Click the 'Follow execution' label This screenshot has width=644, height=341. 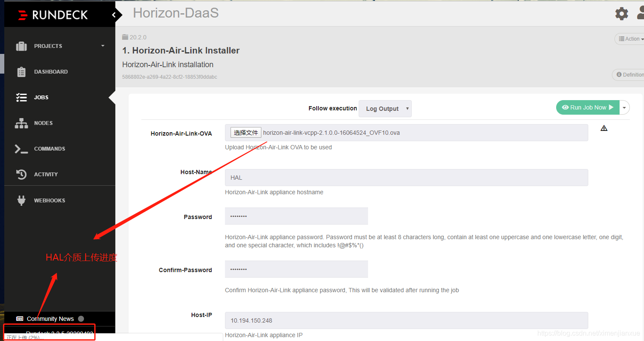click(x=332, y=108)
